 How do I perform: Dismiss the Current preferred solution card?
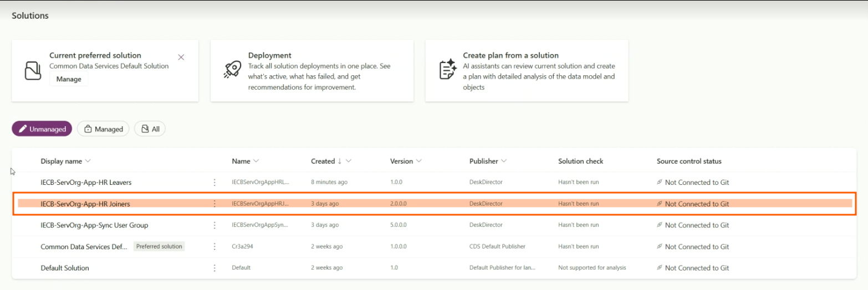coord(181,57)
